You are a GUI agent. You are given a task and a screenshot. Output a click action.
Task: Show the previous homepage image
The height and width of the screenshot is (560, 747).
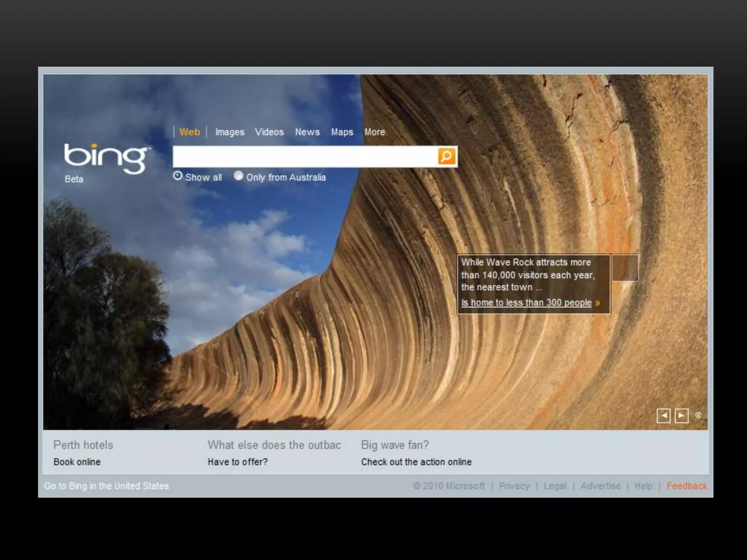(x=663, y=416)
